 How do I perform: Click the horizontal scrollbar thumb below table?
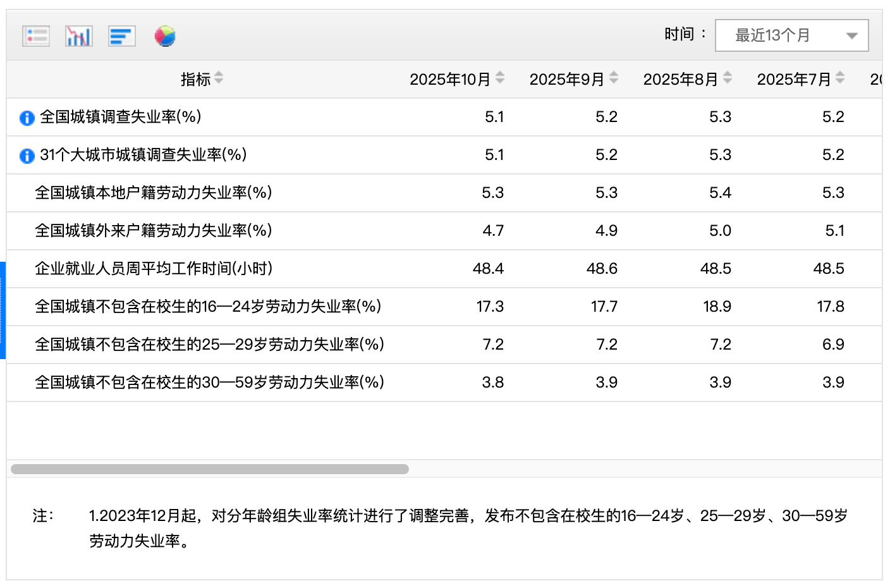tap(210, 469)
